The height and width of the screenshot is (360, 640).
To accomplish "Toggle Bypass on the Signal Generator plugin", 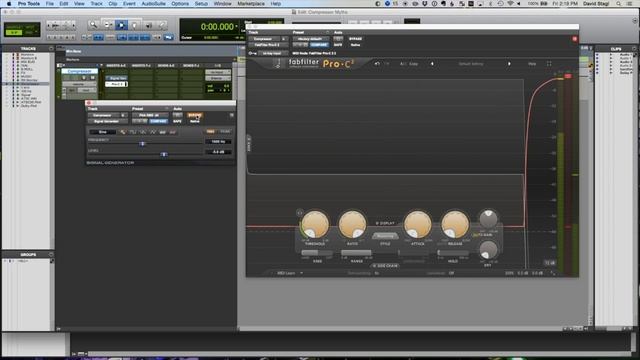I will point(195,115).
